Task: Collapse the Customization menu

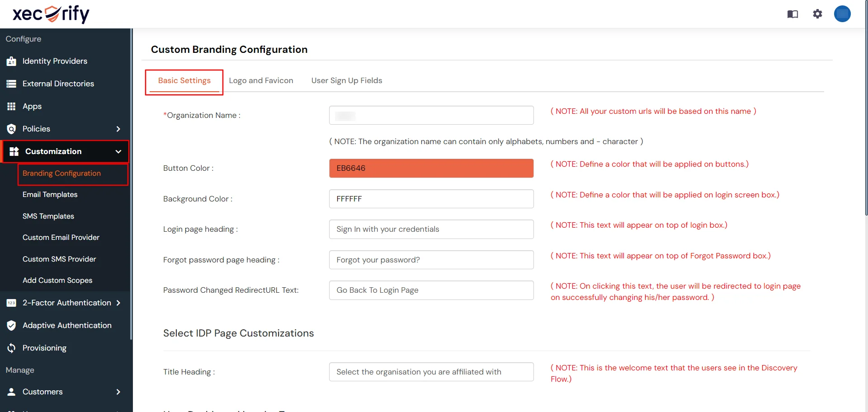Action: pyautogui.click(x=118, y=151)
